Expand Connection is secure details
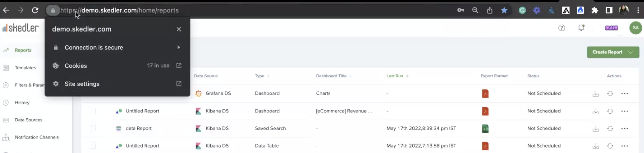This screenshot has height=153, width=644. (117, 47)
